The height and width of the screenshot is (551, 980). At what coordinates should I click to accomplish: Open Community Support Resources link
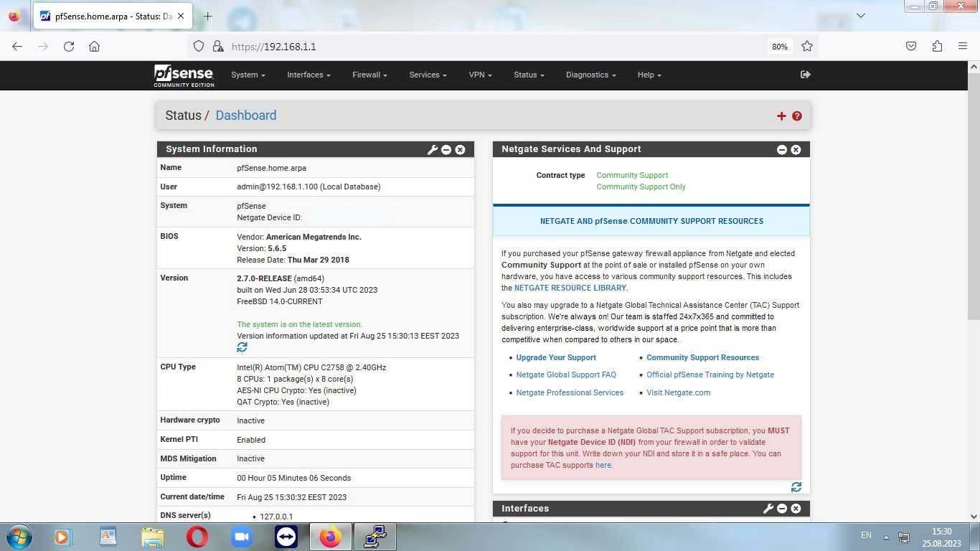point(702,357)
